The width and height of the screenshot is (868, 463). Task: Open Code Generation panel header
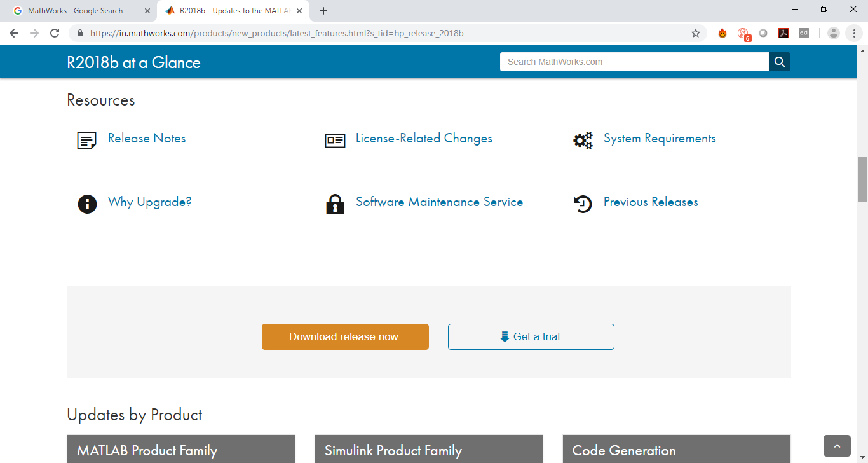pos(677,449)
